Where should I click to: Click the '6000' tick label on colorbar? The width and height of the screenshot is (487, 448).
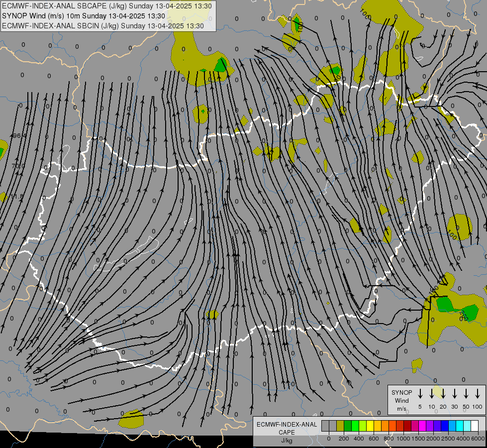click(x=478, y=439)
